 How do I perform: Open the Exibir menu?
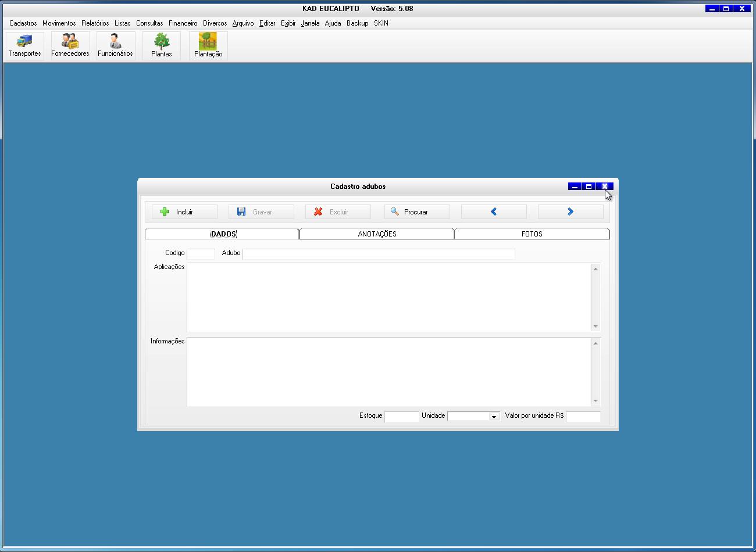tap(288, 23)
